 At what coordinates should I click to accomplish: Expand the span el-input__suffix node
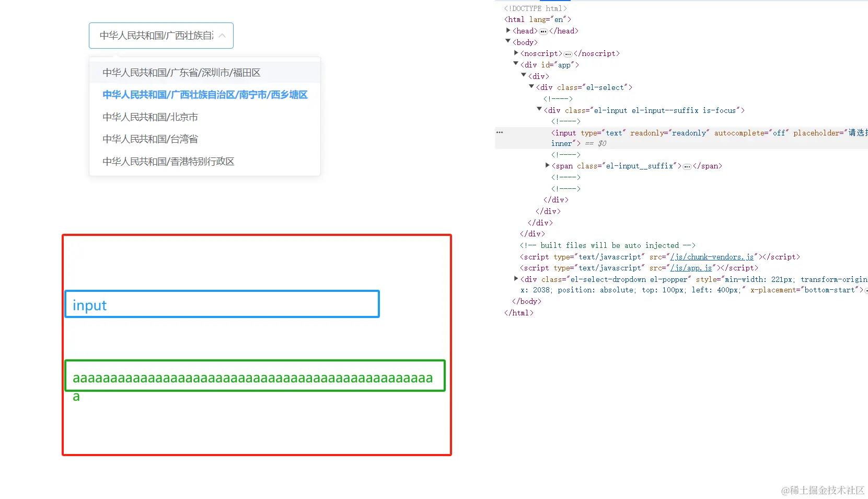(x=547, y=165)
